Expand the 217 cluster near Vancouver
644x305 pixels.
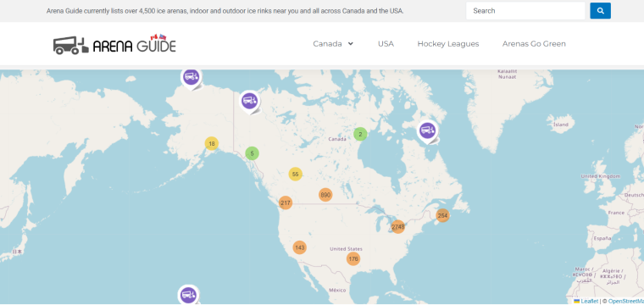pyautogui.click(x=286, y=202)
